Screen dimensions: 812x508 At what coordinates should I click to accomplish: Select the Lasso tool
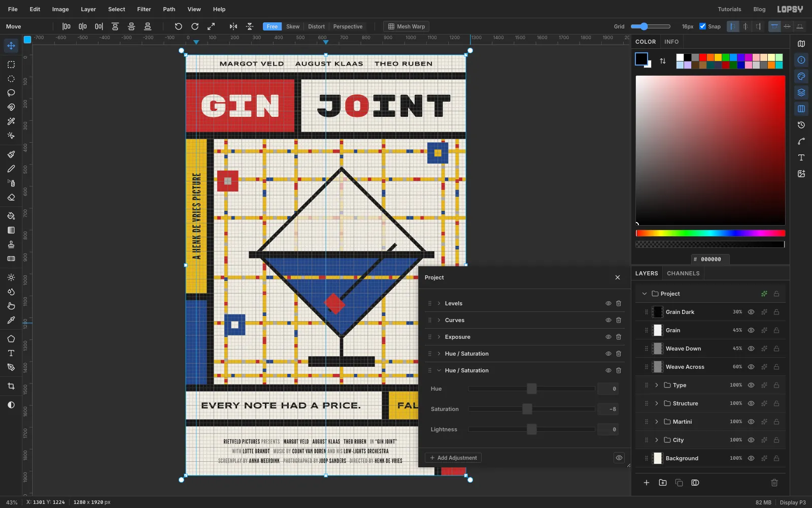coord(11,93)
